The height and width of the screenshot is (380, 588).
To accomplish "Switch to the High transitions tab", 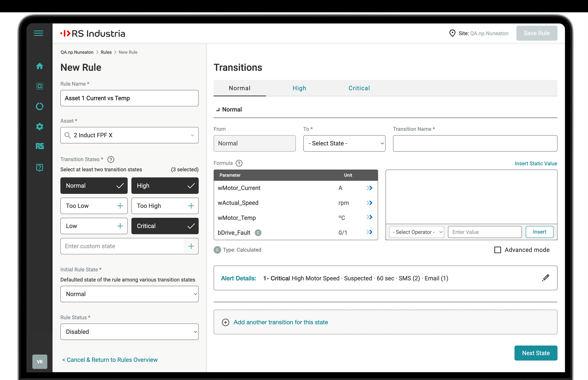I will click(299, 88).
